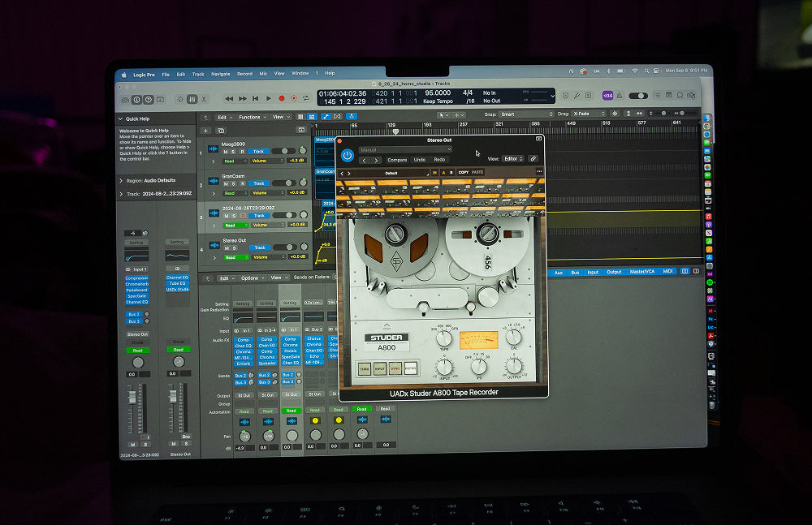This screenshot has height=525, width=812.
Task: Open the Smart Controls sun icon
Action: pyautogui.click(x=180, y=99)
